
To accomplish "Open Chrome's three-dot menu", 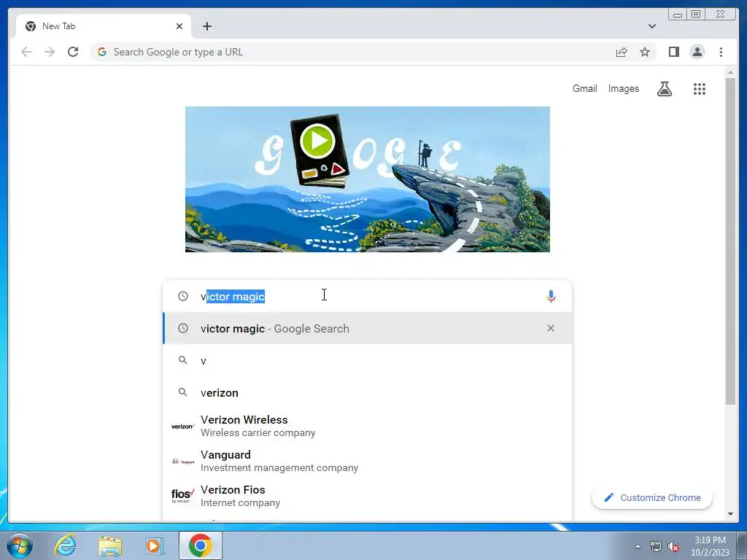I will pos(721,52).
